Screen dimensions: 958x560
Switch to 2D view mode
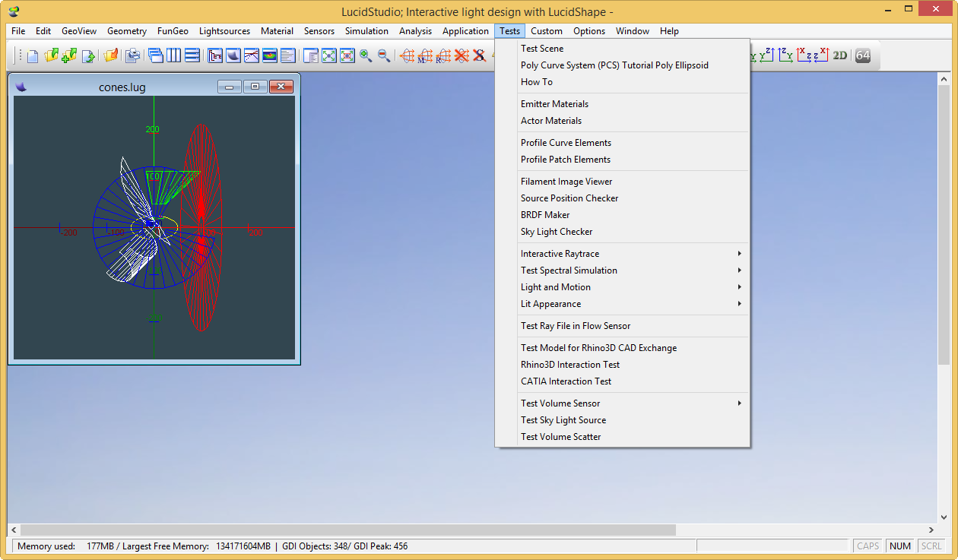click(840, 55)
